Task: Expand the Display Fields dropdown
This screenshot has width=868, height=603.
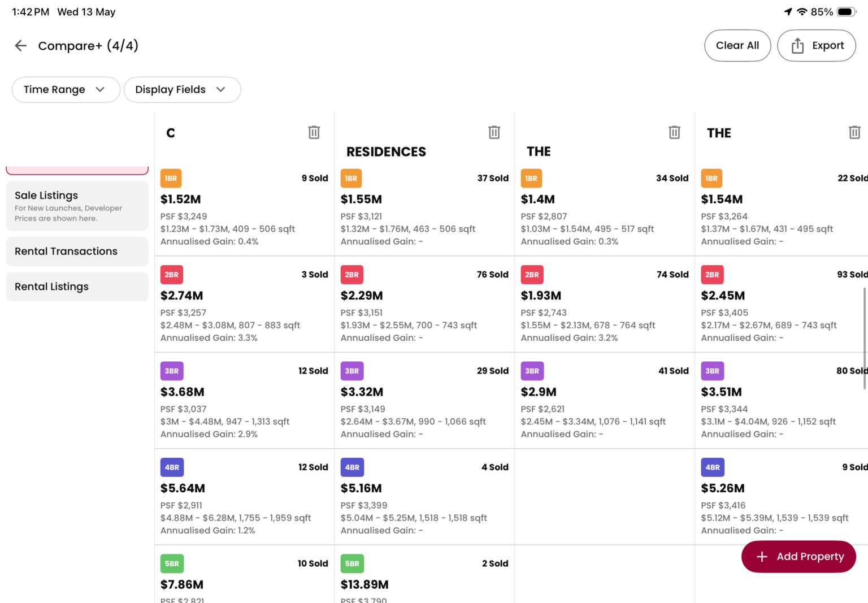Action: point(182,90)
